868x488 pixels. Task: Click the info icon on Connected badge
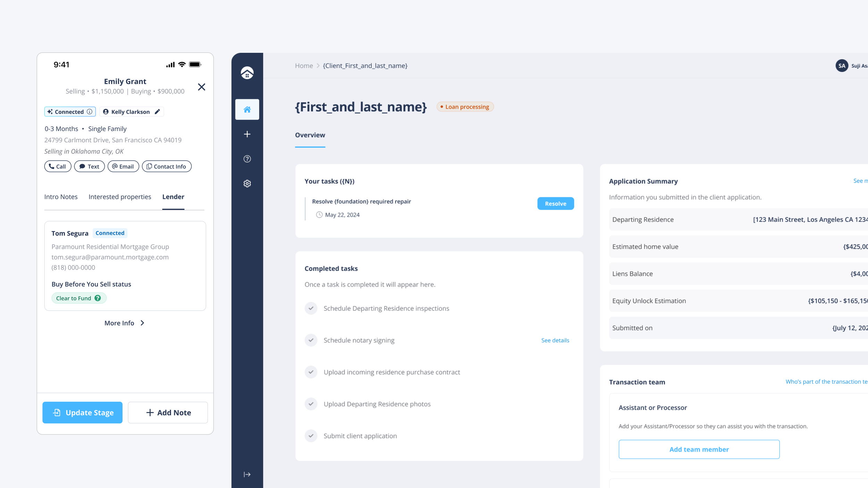click(90, 112)
